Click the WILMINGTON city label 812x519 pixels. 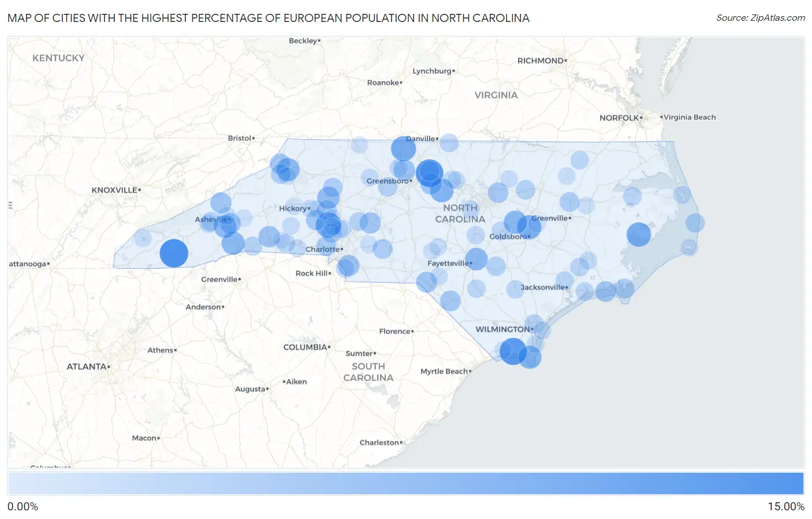[x=503, y=329]
